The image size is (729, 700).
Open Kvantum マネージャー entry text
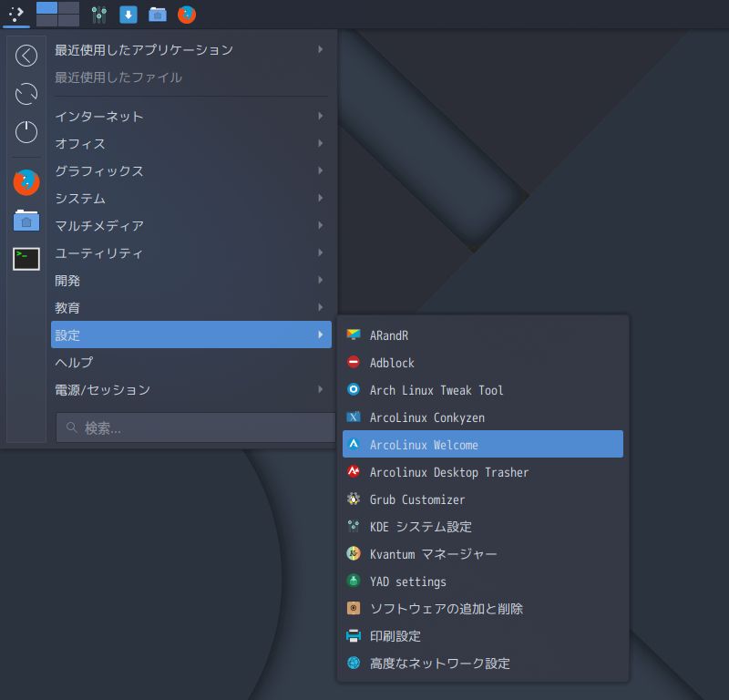[434, 554]
